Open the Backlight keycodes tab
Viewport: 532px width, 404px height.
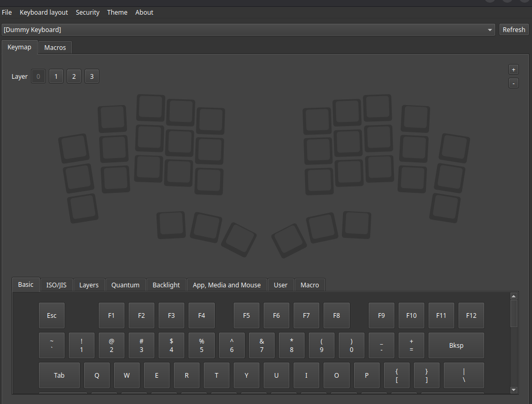click(x=166, y=285)
